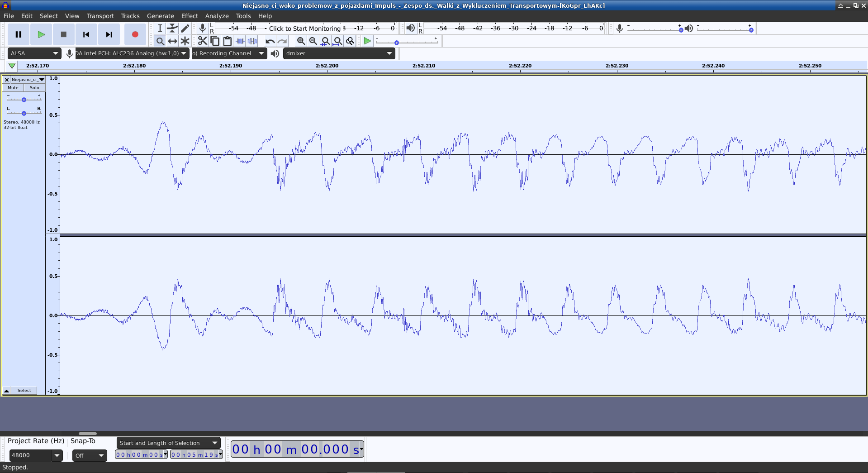Redo the last undone action
Image resolution: width=868 pixels, height=473 pixels.
tap(282, 41)
